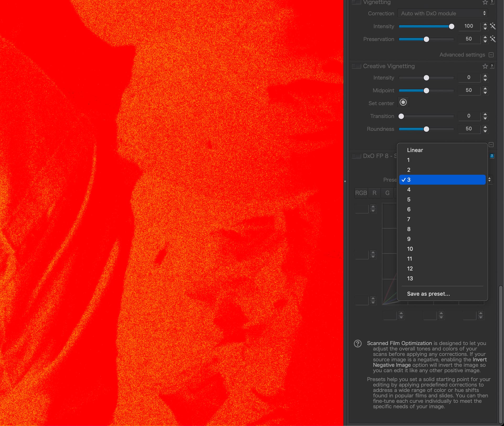Star the Vignetting palette as favorite

point(485,2)
